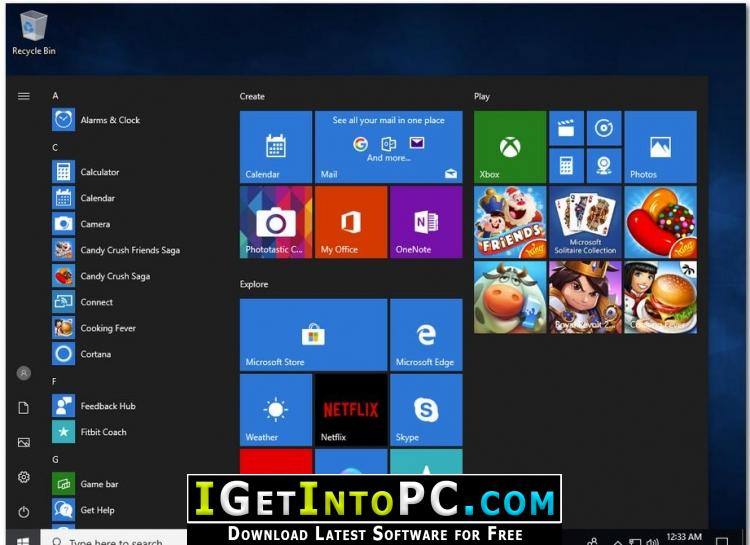750x545 pixels.
Task: Launch Royal Revolt 2 tile
Action: [585, 297]
